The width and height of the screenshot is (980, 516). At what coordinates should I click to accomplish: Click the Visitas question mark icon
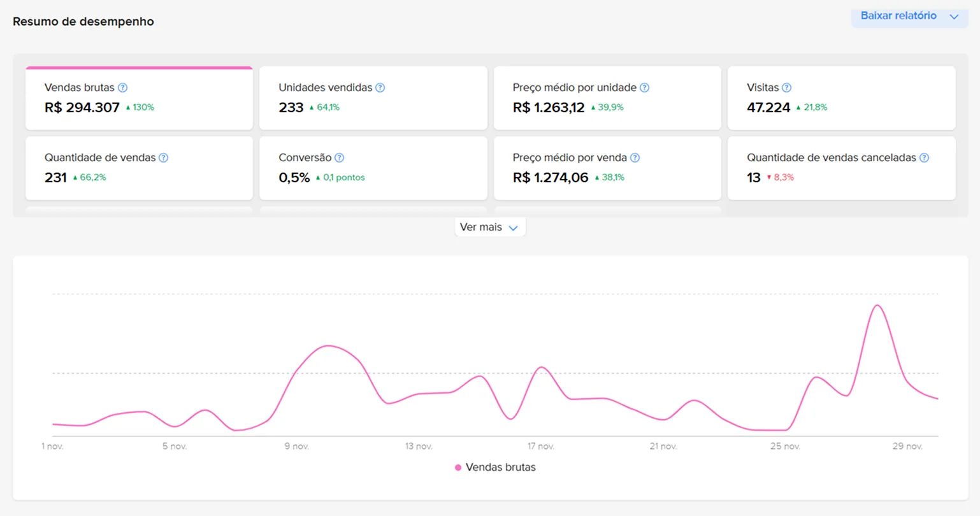[787, 87]
